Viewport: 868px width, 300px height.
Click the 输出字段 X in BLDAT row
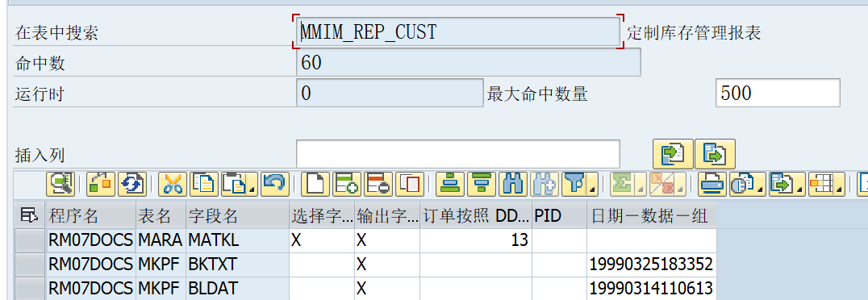(387, 289)
